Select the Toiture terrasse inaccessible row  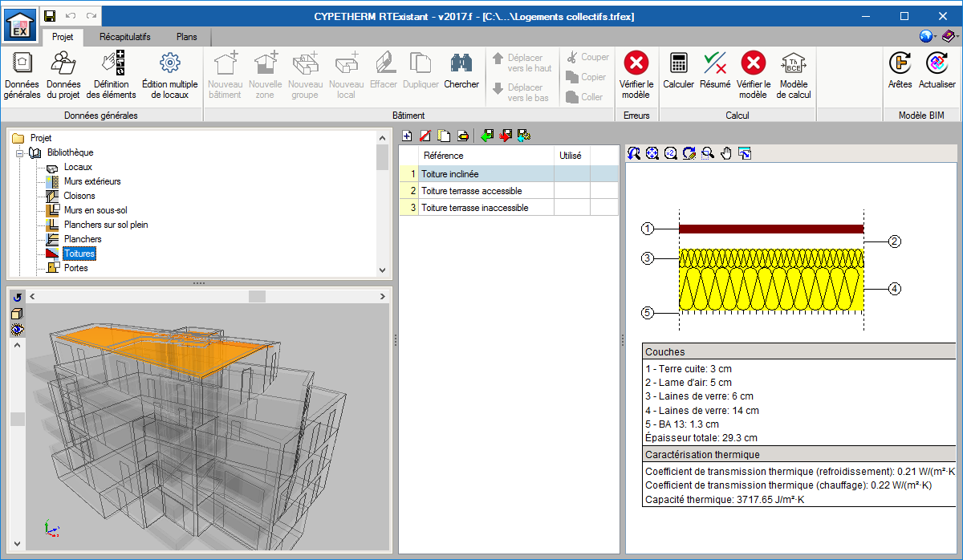pos(509,208)
